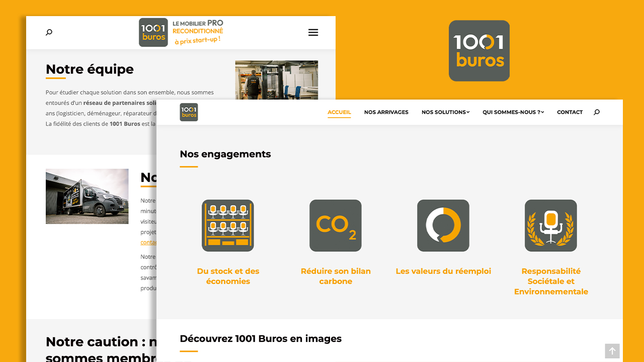Viewport: 644px width, 362px height.
Task: Click the circular reuse arrow icon
Action: click(443, 225)
